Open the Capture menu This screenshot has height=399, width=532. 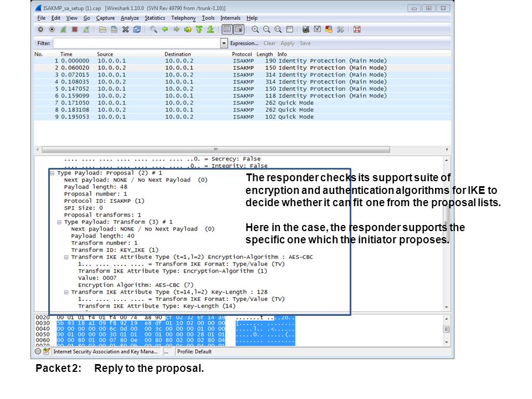105,18
